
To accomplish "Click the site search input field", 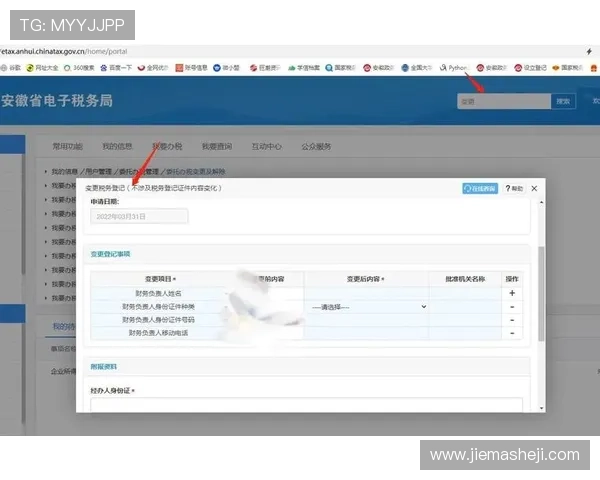I will pos(504,101).
